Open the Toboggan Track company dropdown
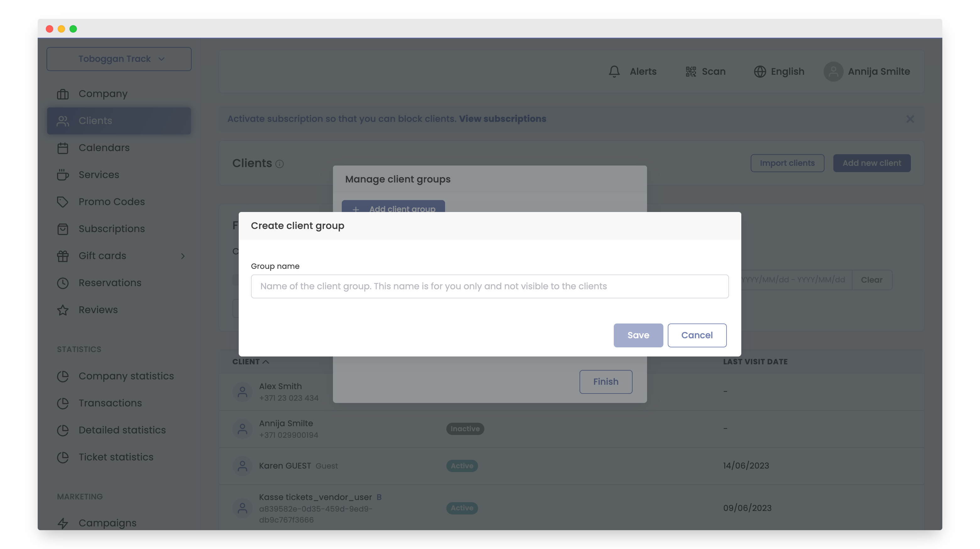The height and width of the screenshot is (549, 980). [x=119, y=59]
